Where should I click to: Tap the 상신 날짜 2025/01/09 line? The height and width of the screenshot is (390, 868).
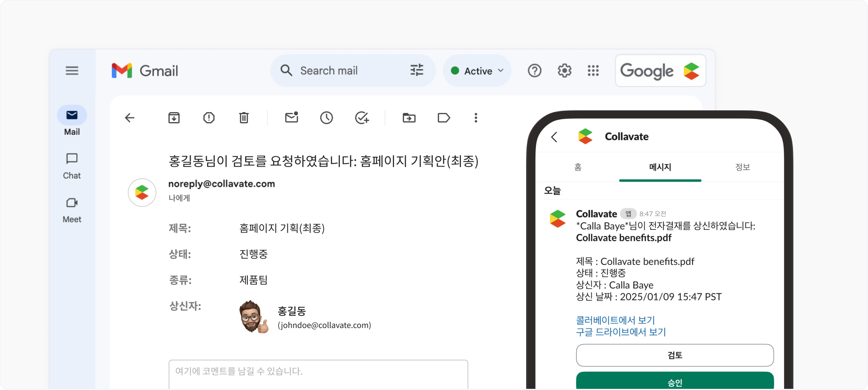[649, 297]
